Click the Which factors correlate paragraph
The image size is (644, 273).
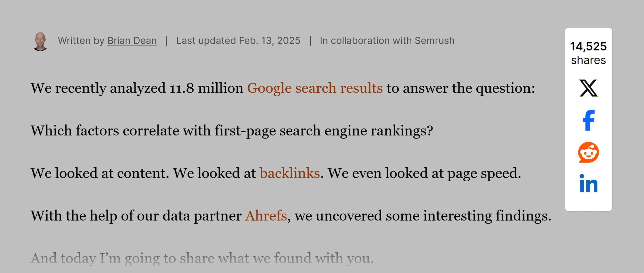point(232,131)
